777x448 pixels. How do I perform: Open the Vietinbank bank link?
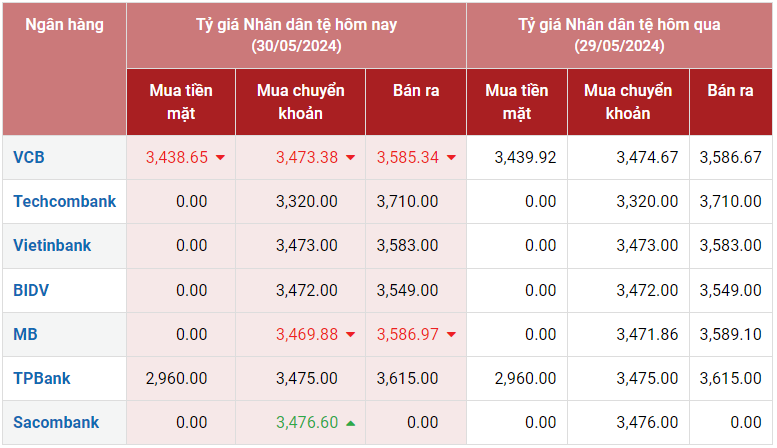[x=52, y=245]
